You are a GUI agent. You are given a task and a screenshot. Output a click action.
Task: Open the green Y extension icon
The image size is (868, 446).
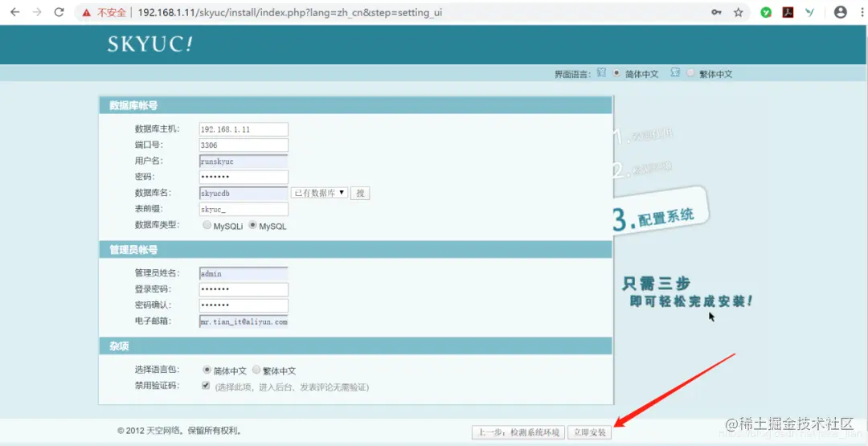[x=809, y=12]
